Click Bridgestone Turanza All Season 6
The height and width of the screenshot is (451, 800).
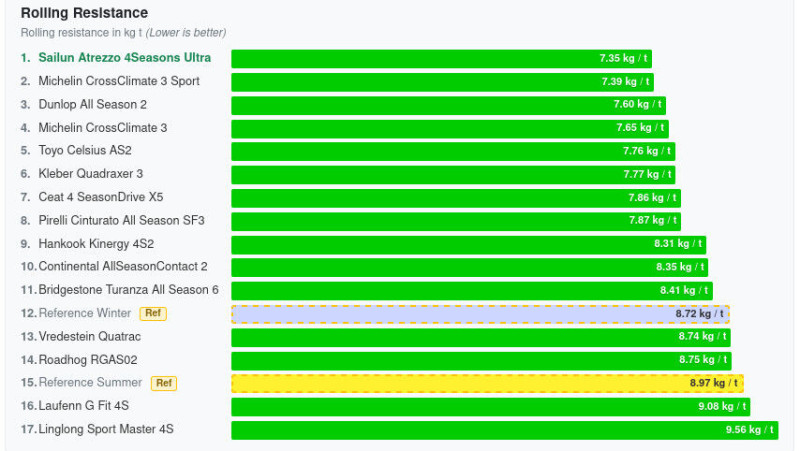[128, 290]
